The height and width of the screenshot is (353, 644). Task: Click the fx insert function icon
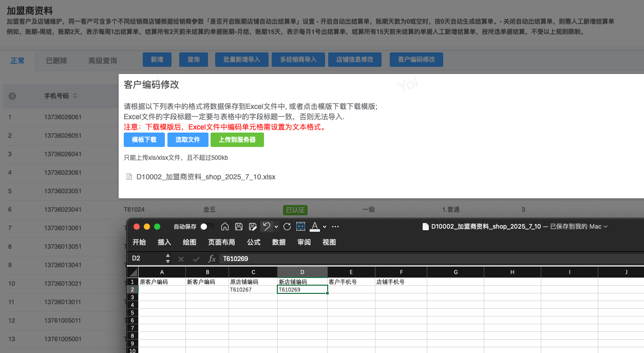(212, 259)
